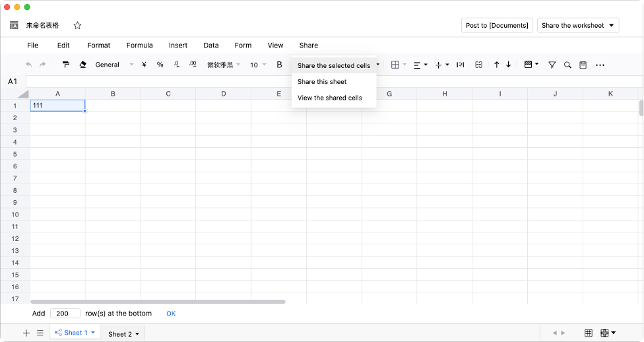
Task: Select Share this sheet from the menu
Action: [x=322, y=82]
